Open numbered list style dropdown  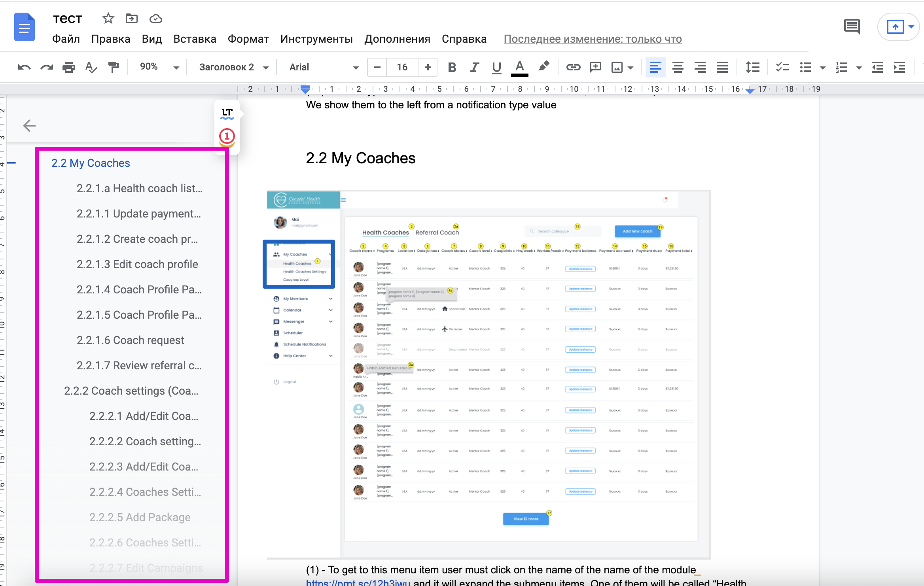859,68
